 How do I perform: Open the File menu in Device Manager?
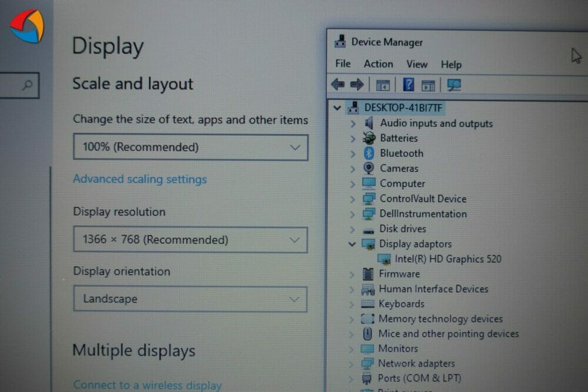click(x=343, y=63)
